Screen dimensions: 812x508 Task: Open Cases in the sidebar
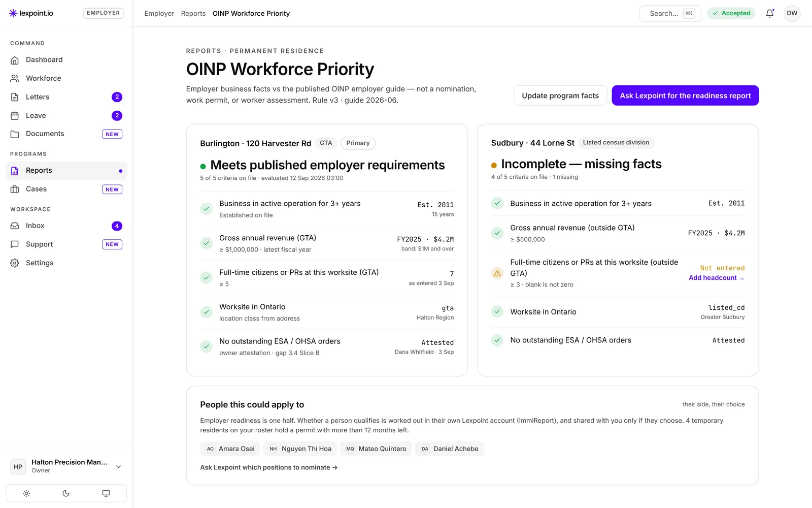point(66,189)
